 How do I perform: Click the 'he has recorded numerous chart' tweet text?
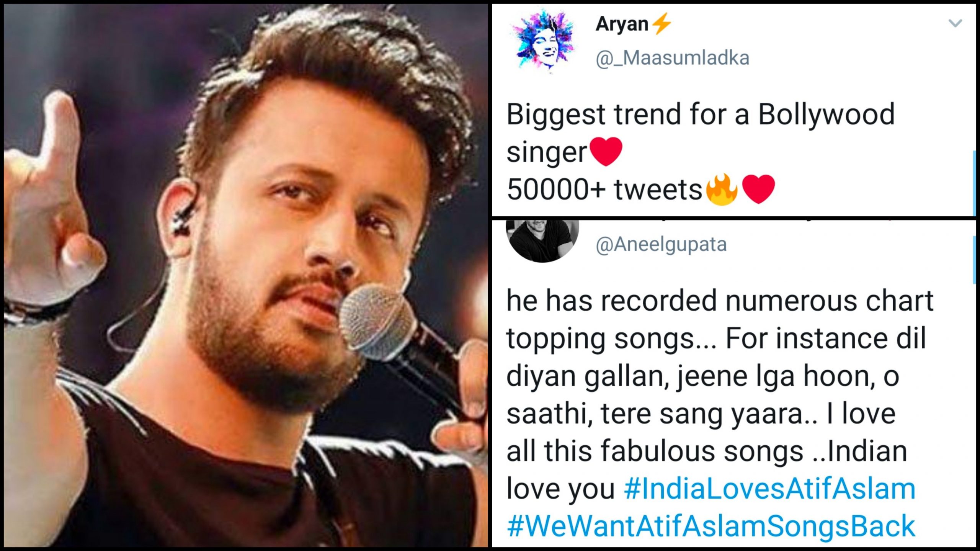[720, 301]
